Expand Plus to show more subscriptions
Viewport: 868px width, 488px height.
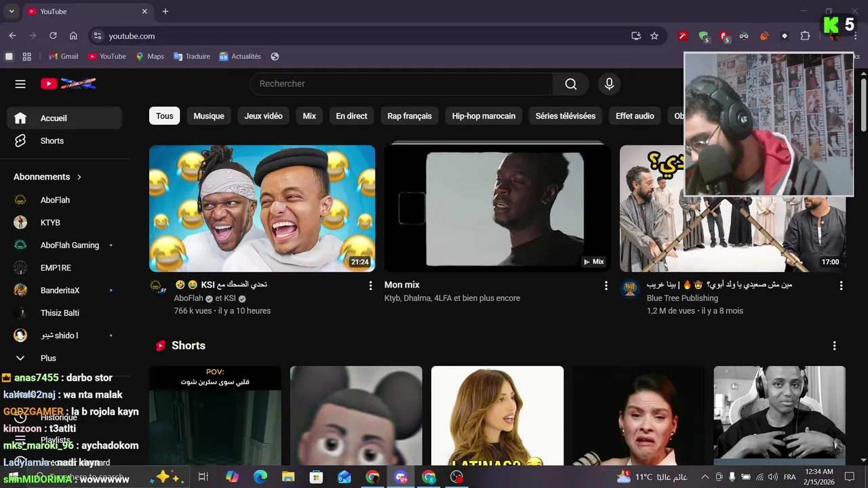point(64,358)
